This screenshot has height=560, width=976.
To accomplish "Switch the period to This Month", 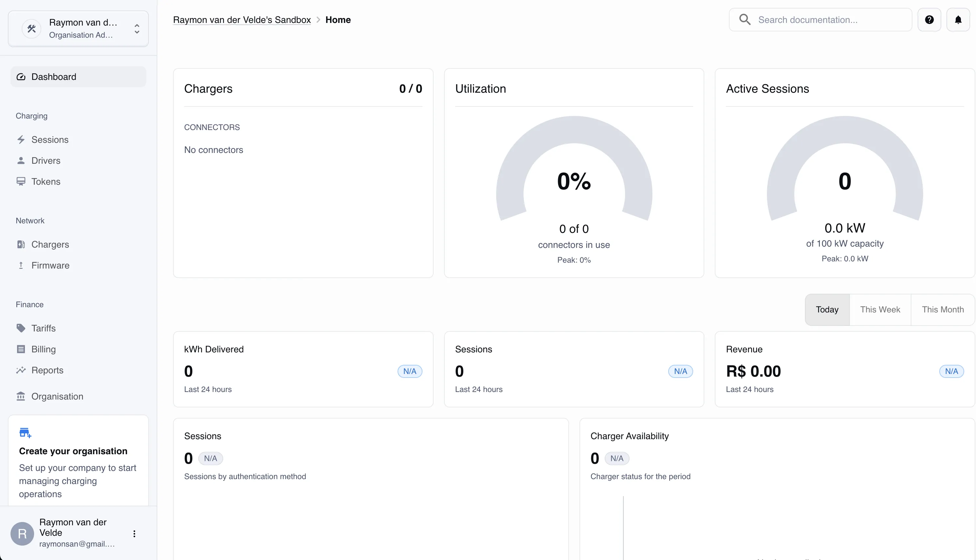I will pos(943,309).
